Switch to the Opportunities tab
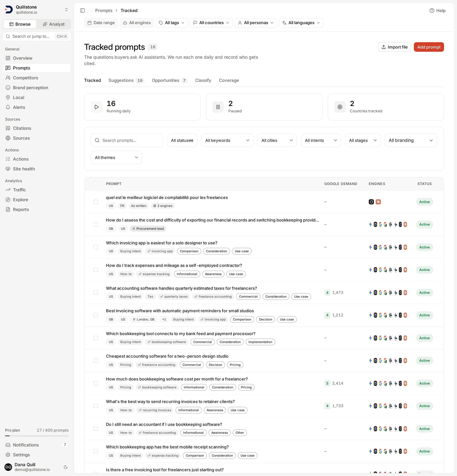Image resolution: width=457 pixels, height=476 pixels. point(169,80)
